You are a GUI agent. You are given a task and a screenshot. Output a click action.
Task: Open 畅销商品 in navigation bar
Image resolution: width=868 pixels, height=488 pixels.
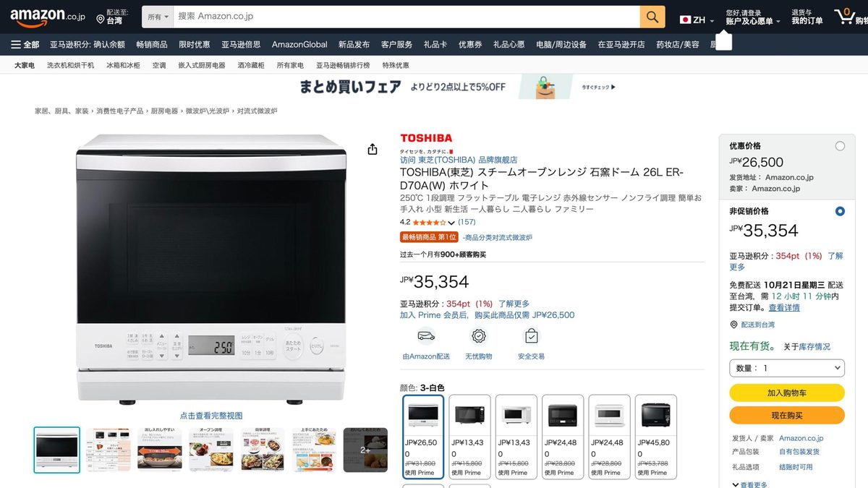(x=152, y=44)
